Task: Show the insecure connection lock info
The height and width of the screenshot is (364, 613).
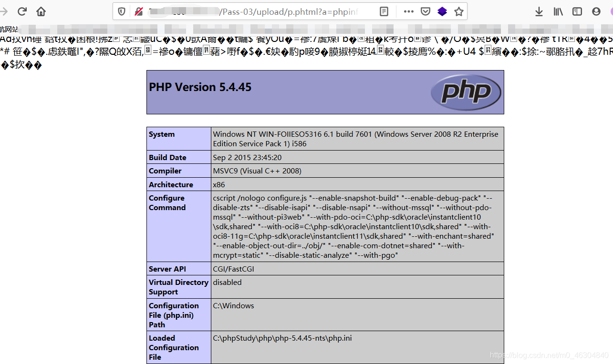Action: coord(138,11)
